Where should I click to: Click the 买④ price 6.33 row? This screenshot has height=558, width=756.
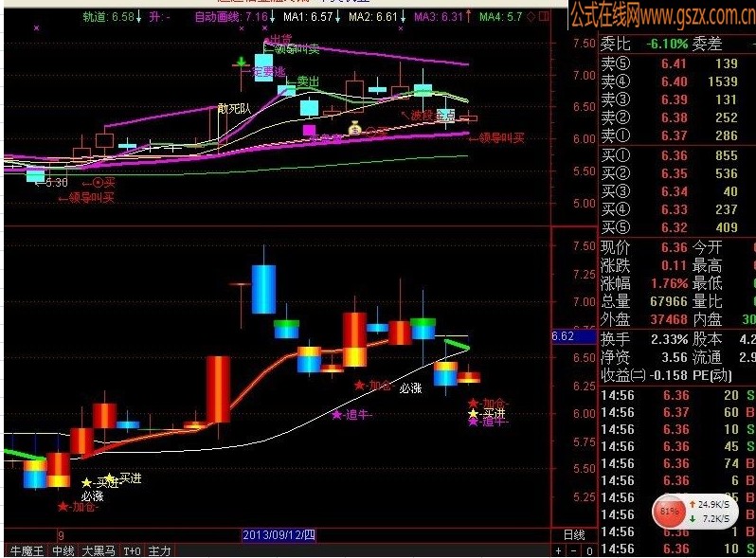click(x=670, y=209)
